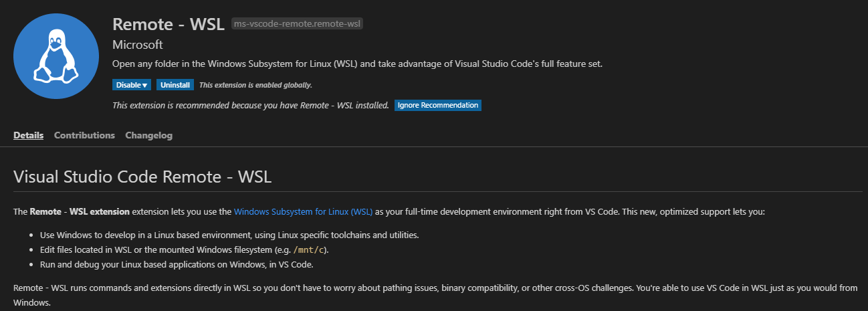Click the ms-vscode-remote.remote-wsl identifier badge
The width and height of the screenshot is (868, 311).
click(x=301, y=23)
